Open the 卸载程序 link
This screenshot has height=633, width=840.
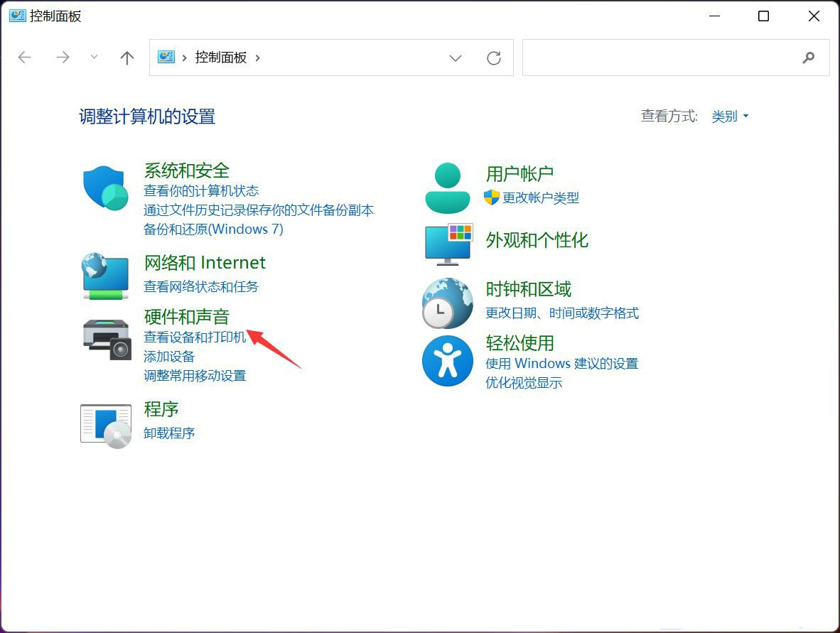[169, 433]
